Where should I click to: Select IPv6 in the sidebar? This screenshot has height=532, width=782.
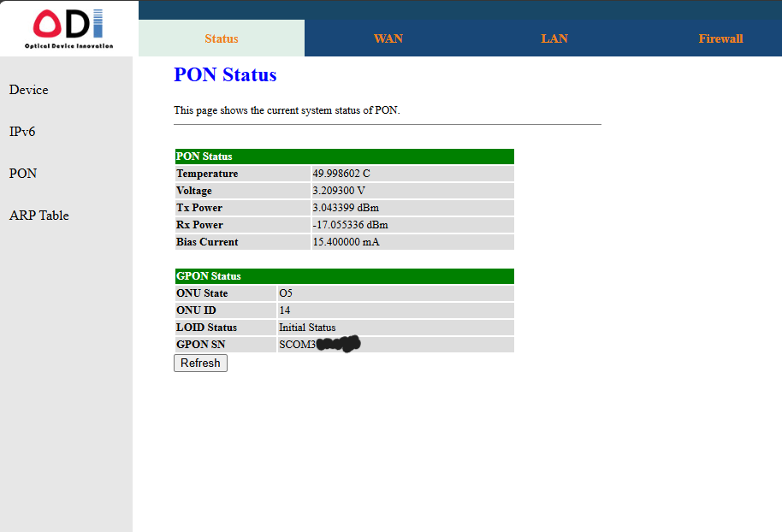tap(22, 132)
